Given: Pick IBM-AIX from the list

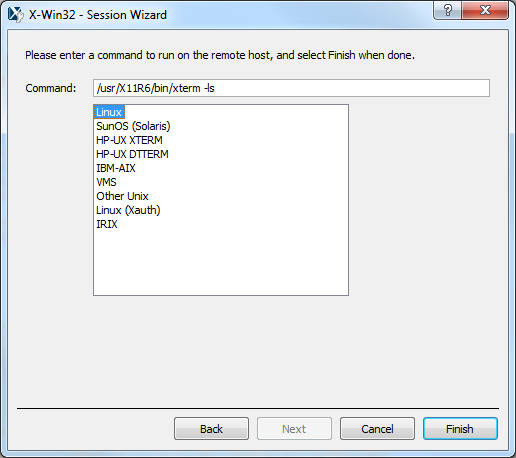Looking at the screenshot, I should point(116,168).
